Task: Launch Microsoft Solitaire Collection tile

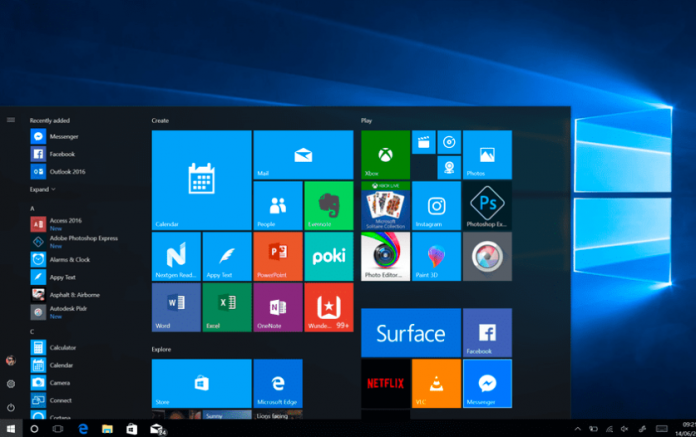Action: point(386,206)
